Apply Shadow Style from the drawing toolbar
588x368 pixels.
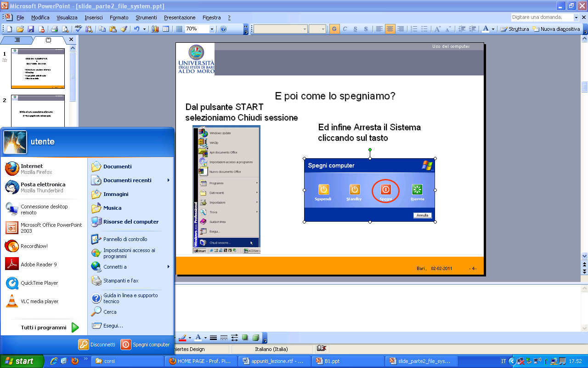(x=245, y=338)
